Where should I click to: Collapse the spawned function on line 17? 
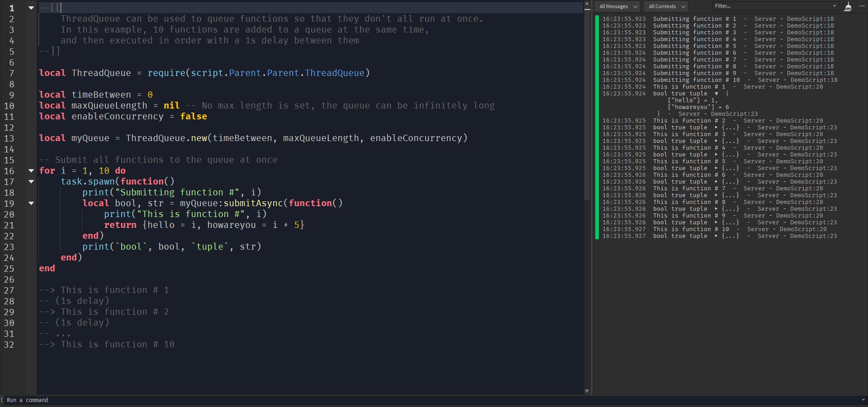tap(31, 182)
